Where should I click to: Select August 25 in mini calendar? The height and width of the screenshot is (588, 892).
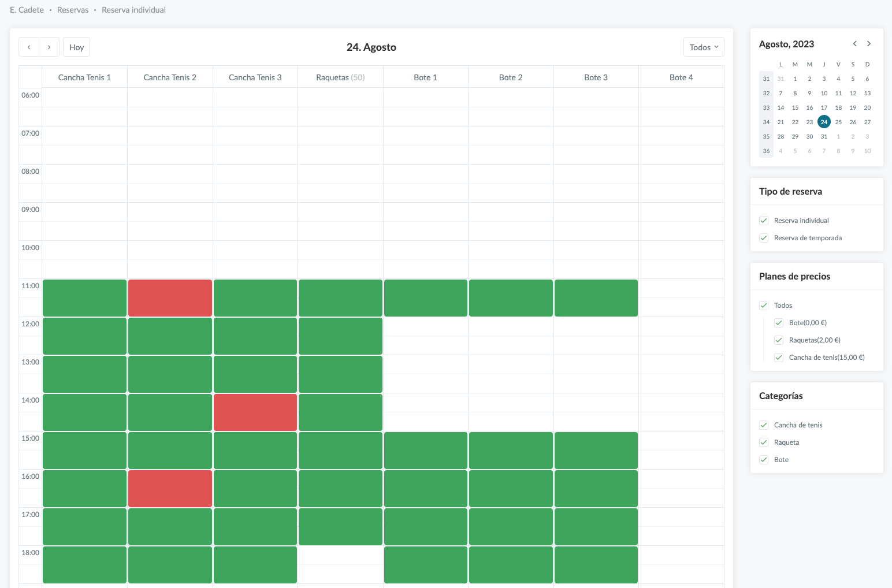point(838,122)
